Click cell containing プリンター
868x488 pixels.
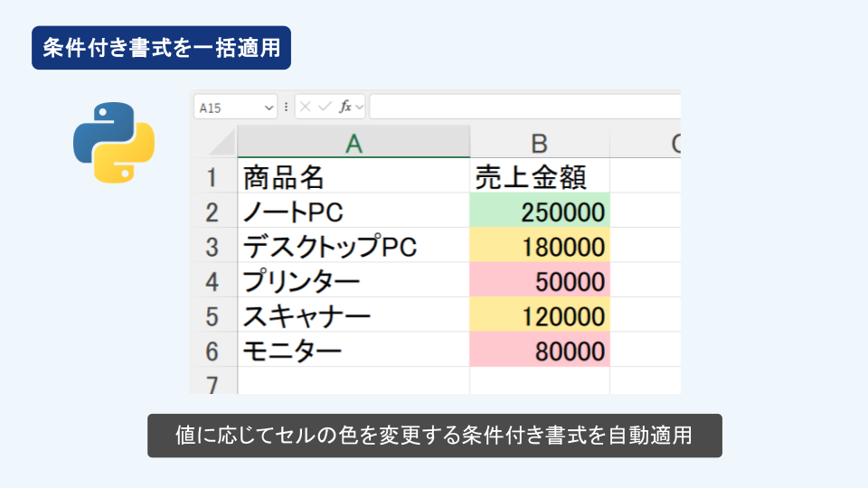pos(354,280)
